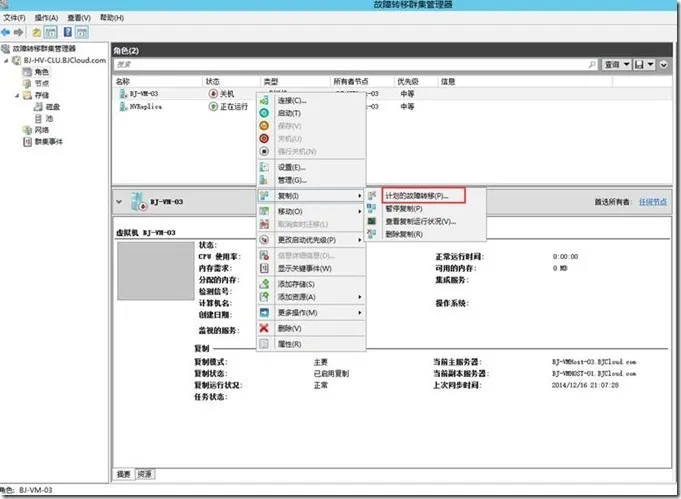Image resolution: width=681 pixels, height=499 pixels.
Task: Toggle the console tree toolbar icon
Action: pos(51,32)
